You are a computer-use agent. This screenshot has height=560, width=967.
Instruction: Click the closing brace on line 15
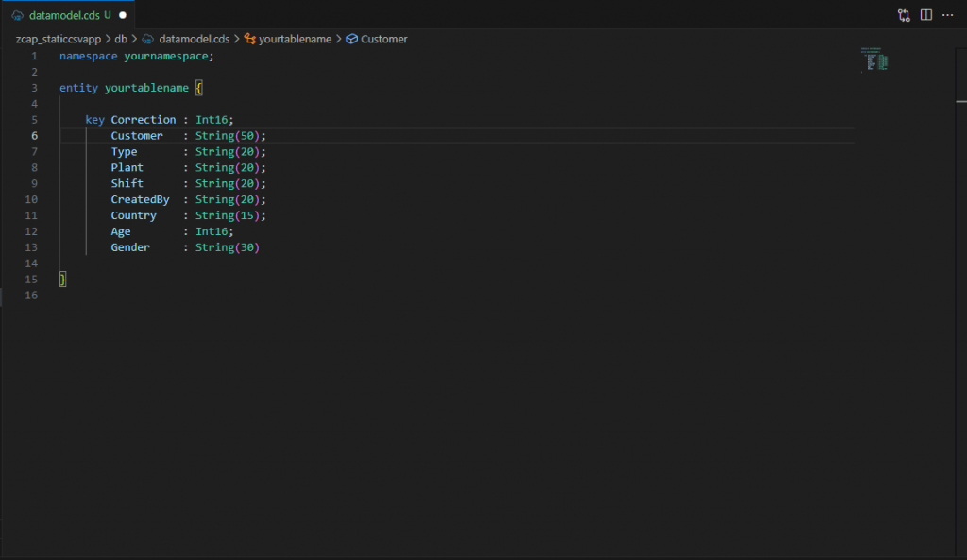point(63,280)
